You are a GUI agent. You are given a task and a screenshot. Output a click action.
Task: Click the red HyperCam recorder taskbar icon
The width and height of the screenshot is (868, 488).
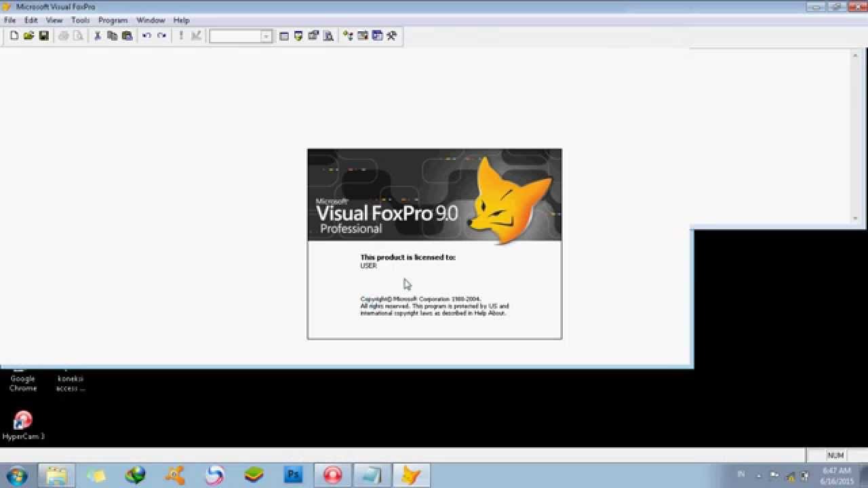tap(332, 476)
